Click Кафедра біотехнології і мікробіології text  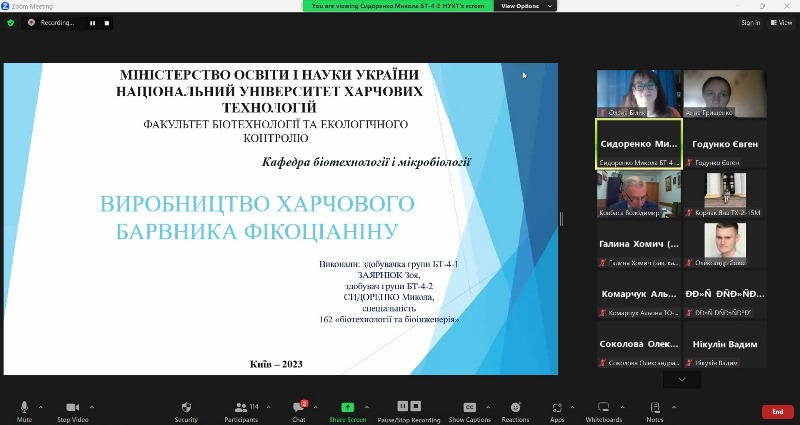coord(366,162)
